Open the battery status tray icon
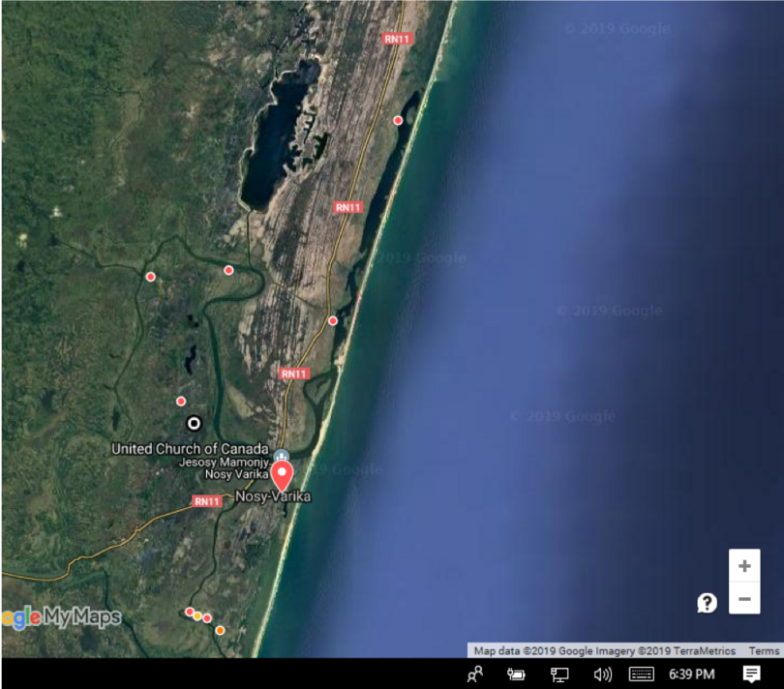The image size is (784, 689). [516, 674]
